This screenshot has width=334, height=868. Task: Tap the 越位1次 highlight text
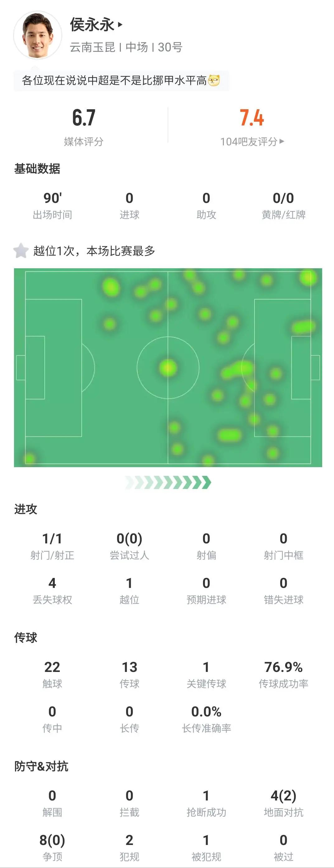pos(94,251)
